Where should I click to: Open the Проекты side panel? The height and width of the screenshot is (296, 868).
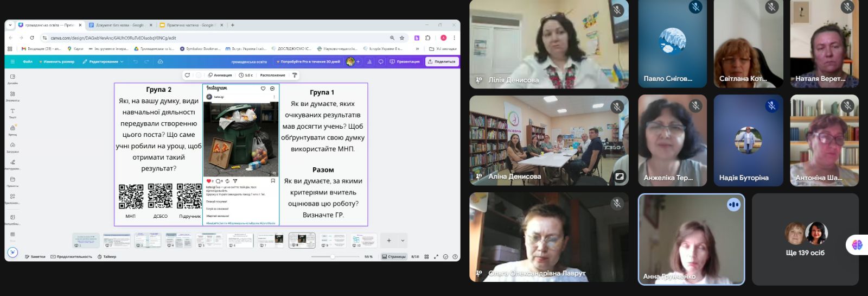pos(12,181)
